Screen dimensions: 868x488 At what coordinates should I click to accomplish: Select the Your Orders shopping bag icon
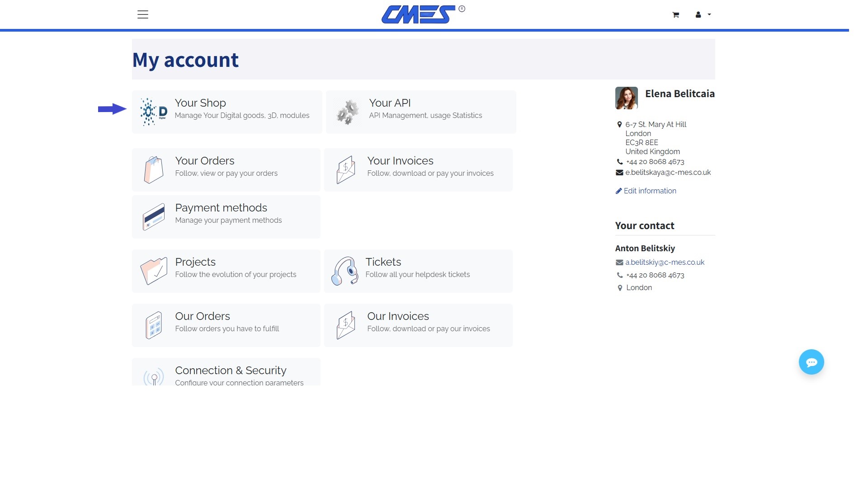click(x=153, y=169)
